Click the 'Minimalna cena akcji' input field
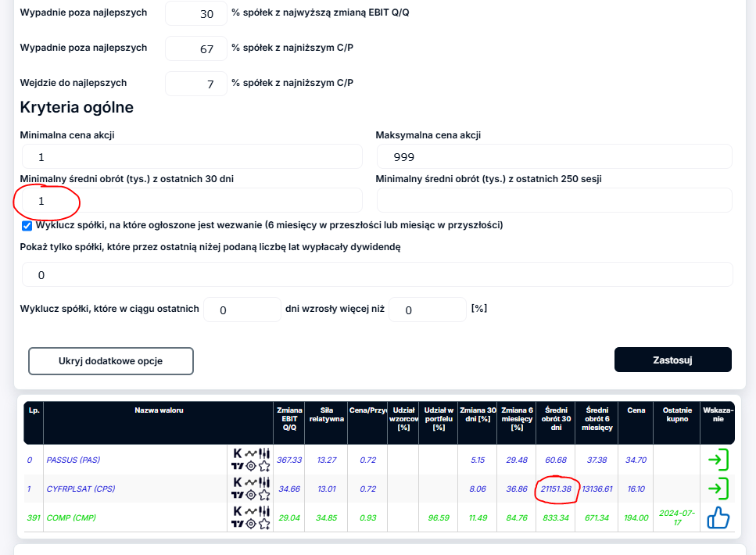 [192, 156]
